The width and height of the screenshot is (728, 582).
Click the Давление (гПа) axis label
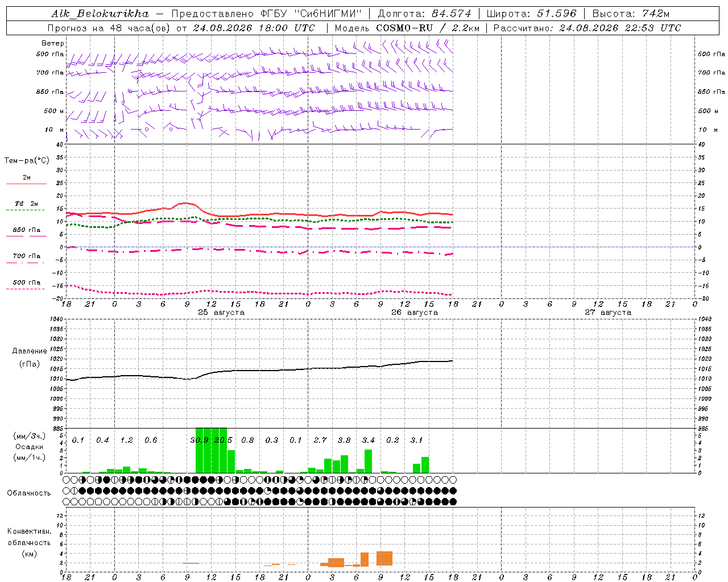30,357
